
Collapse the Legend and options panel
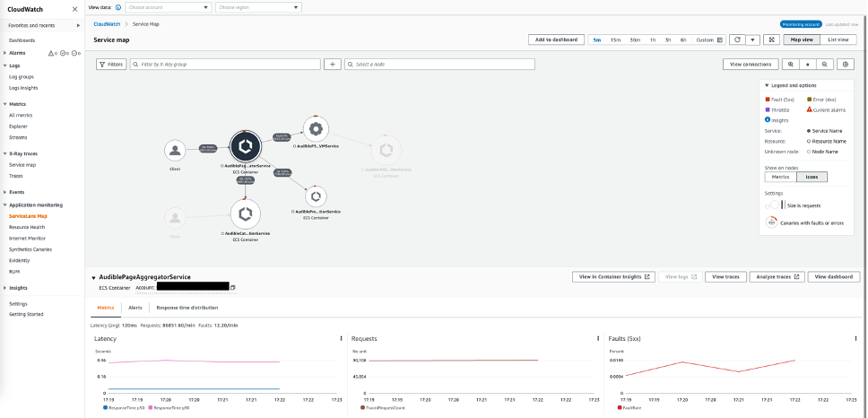click(x=767, y=85)
